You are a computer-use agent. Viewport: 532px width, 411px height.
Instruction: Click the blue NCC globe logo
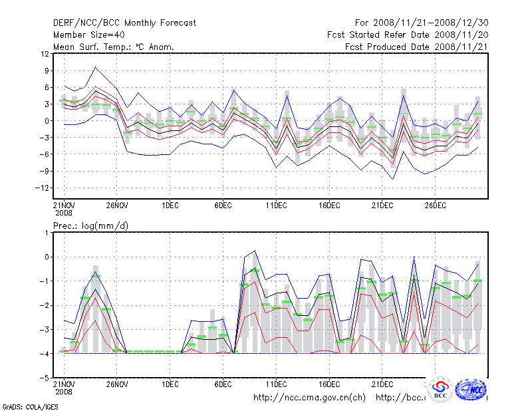[470, 390]
